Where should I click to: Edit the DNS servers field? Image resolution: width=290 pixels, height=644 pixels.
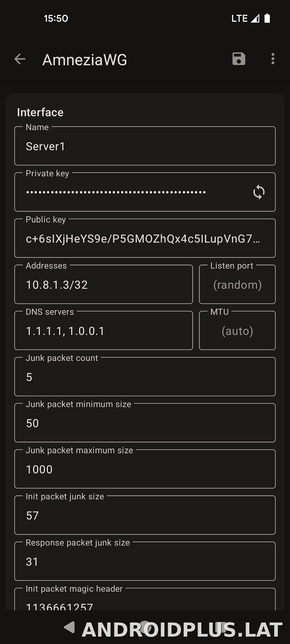(104, 331)
